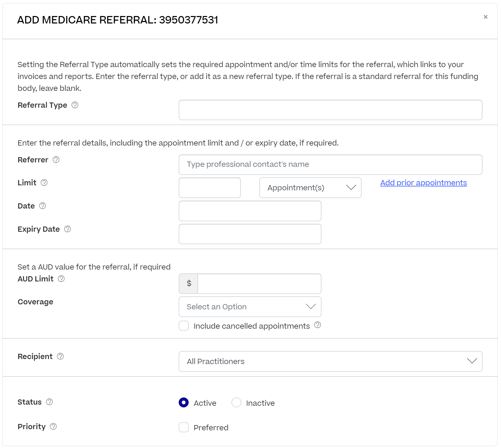501x448 pixels.
Task: Expand the All Practitioners recipient dropdown
Action: coord(331,362)
